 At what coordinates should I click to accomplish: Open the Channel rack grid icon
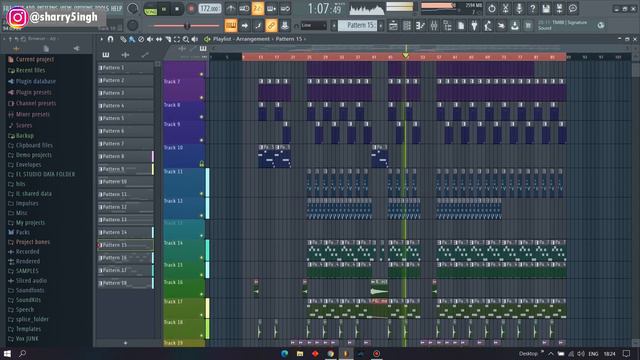pos(407,26)
